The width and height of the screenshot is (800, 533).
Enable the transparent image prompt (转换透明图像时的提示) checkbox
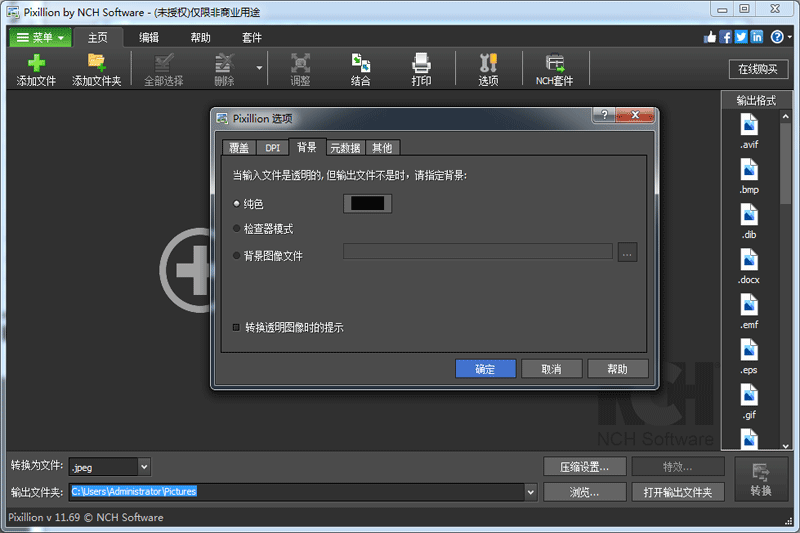(x=237, y=327)
